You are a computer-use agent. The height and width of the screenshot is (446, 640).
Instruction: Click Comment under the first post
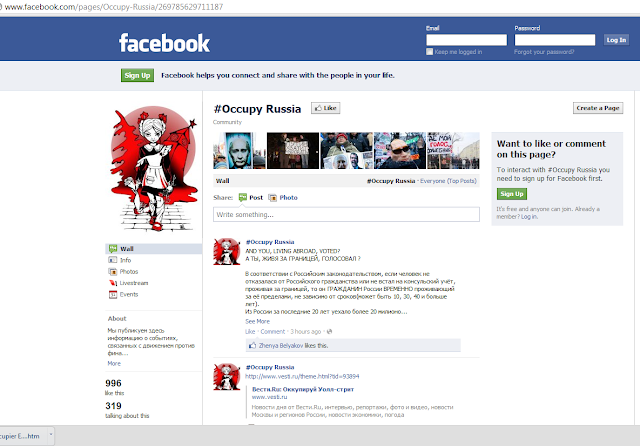(x=273, y=331)
